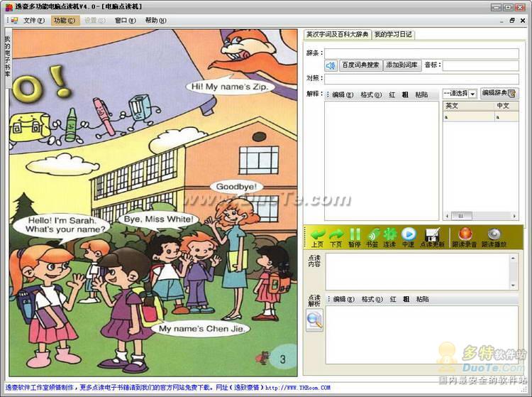Minimize the inner document window
The width and height of the screenshot is (532, 397).
(501, 21)
